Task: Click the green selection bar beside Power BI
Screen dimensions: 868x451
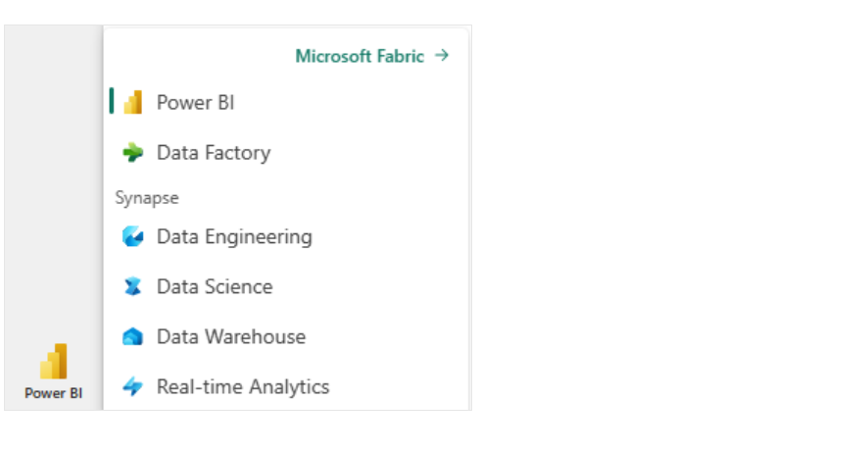Action: (112, 101)
